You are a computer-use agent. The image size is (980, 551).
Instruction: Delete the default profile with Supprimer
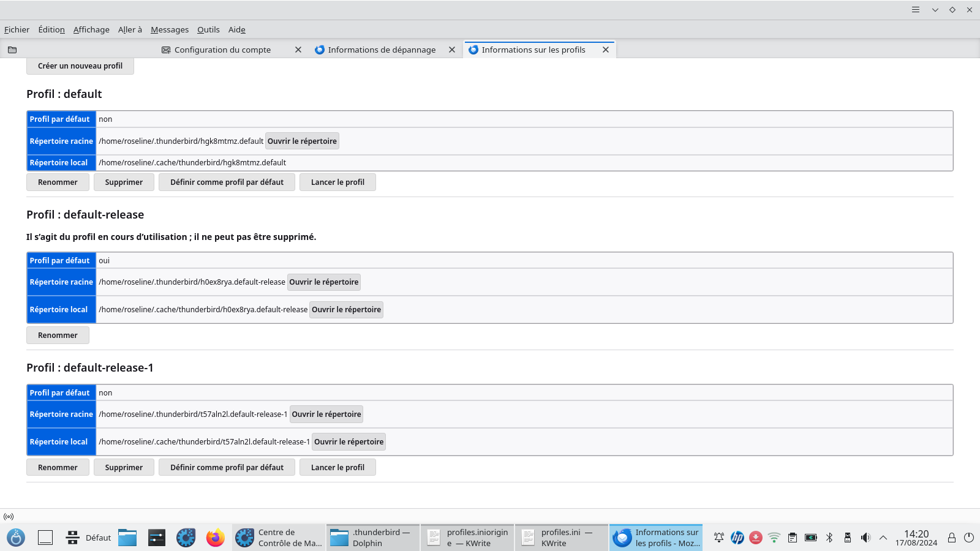tap(124, 182)
